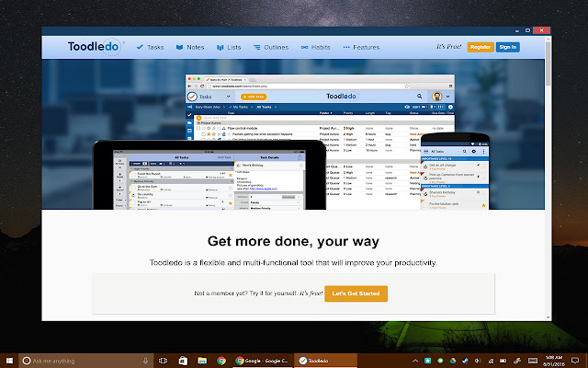Expand the Features menu in the navigation bar
Screen dimensions: 588x368
click(361, 47)
